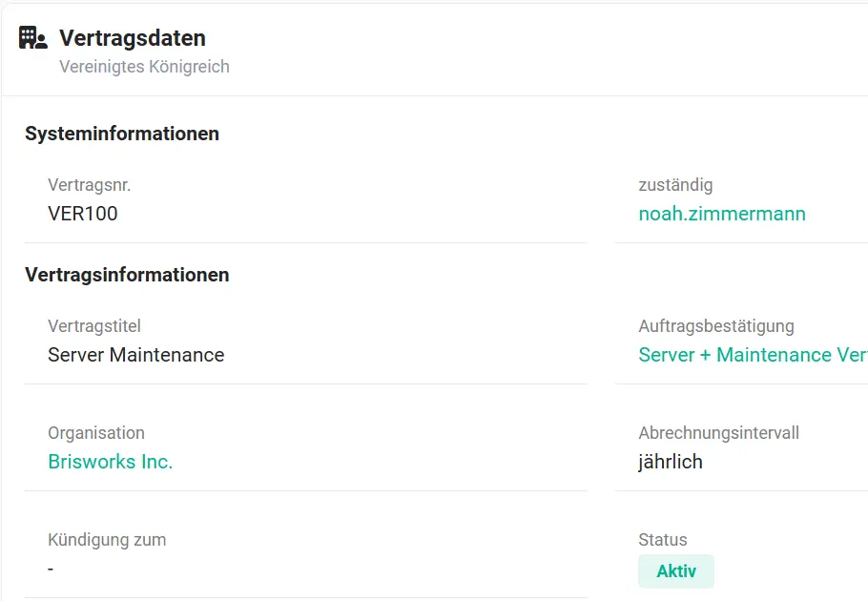The width and height of the screenshot is (868, 601).
Task: Click the Abrechnungsintervall field label
Action: click(718, 433)
